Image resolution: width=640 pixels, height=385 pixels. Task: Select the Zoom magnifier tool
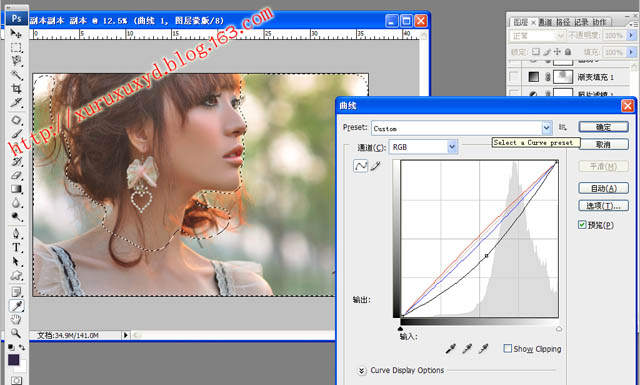(x=16, y=333)
